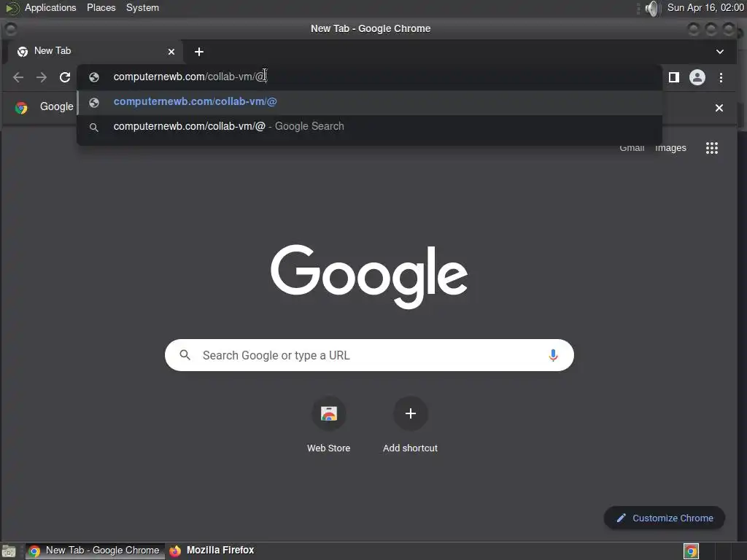
Task: Open the Web Store shortcut
Action: 329,424
